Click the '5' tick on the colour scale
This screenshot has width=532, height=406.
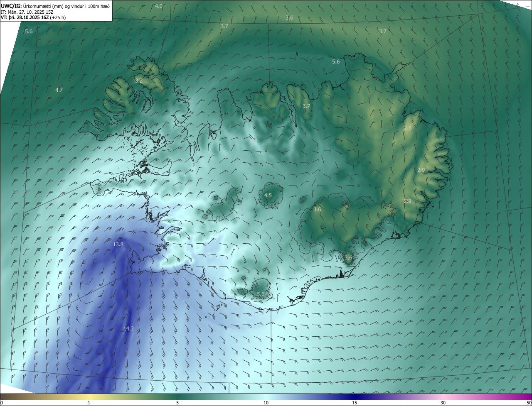pos(177,403)
